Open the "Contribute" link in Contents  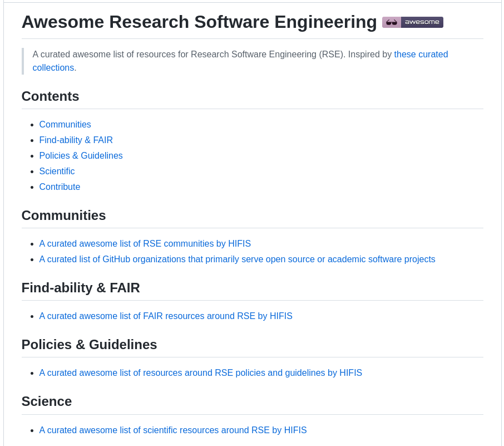[60, 187]
